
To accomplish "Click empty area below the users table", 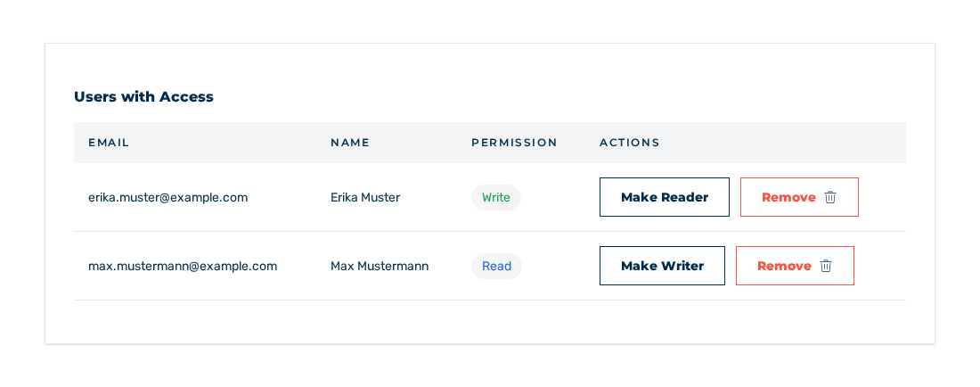I will (x=489, y=321).
